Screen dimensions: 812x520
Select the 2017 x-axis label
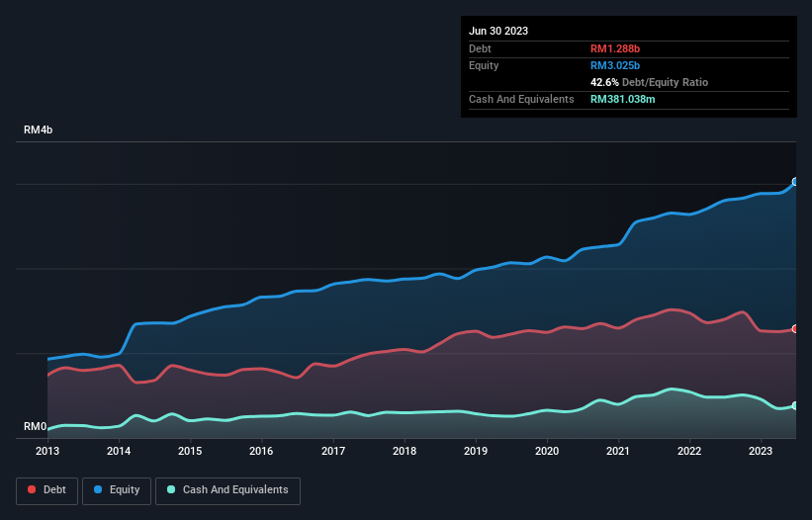pyautogui.click(x=333, y=451)
